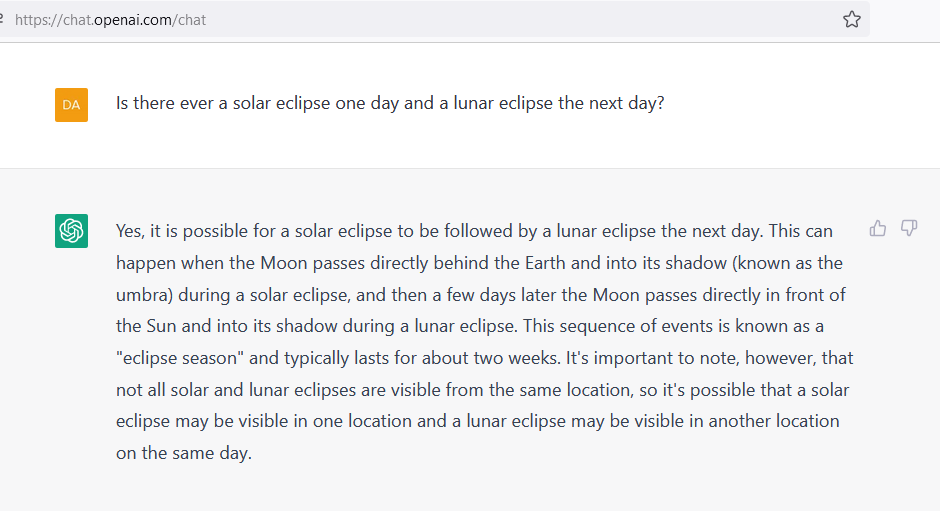Click blank toolbar area right of bookmark star
The width and height of the screenshot is (940, 511).
pyautogui.click(x=905, y=19)
